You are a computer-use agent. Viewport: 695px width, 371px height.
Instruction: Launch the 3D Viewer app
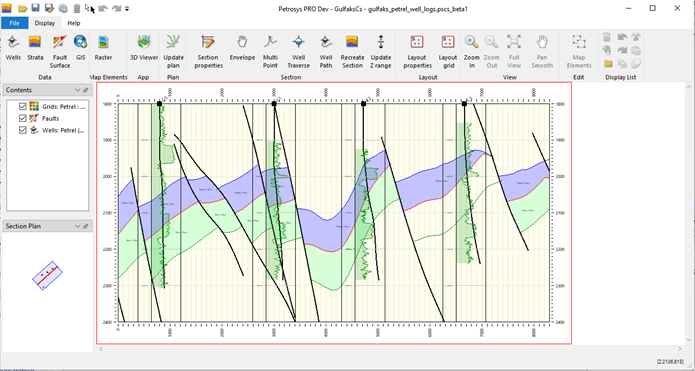144,48
